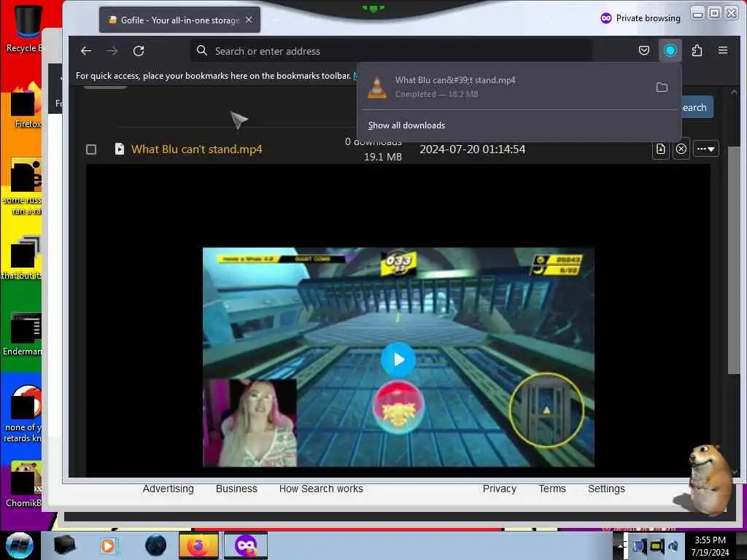Focus the Search or enter address field

pos(392,51)
